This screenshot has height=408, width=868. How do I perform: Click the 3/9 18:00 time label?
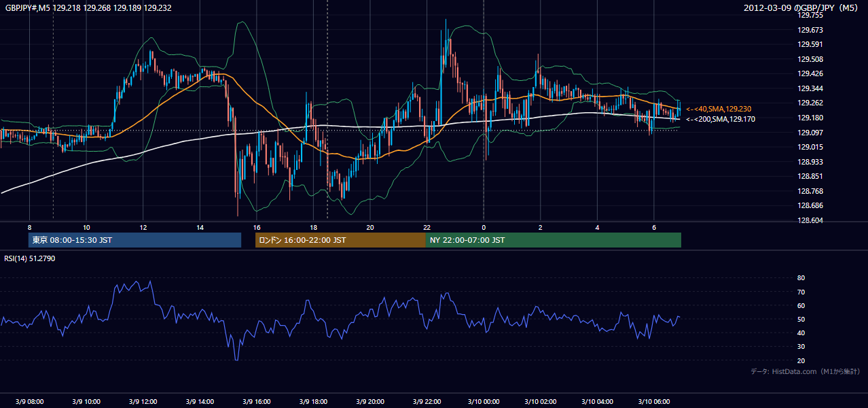(313, 402)
